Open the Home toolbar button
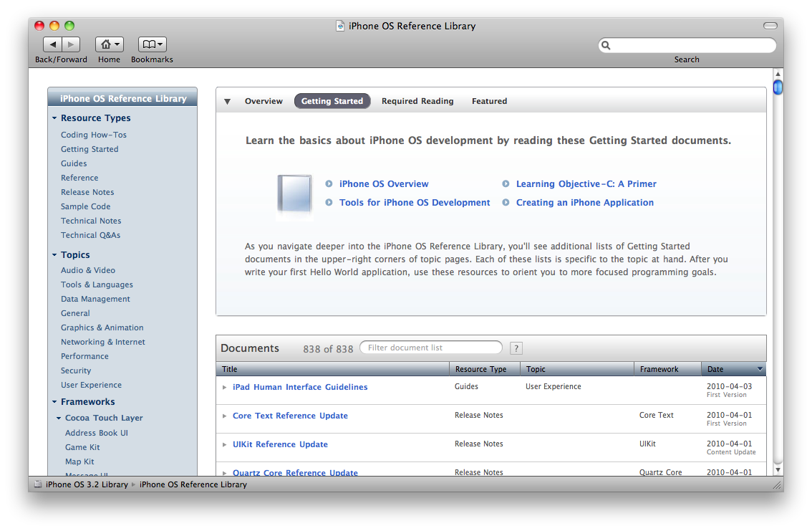812x531 pixels. click(110, 44)
